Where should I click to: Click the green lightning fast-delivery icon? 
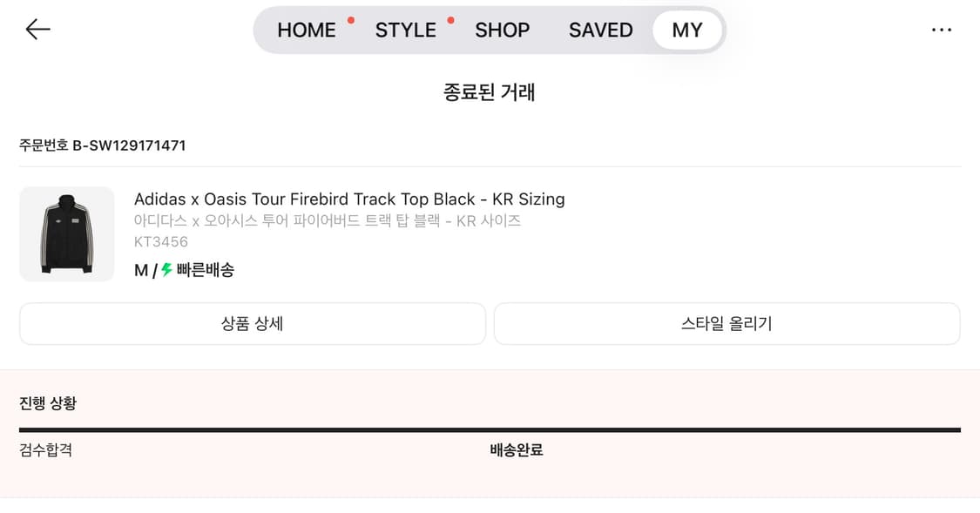[x=167, y=270]
